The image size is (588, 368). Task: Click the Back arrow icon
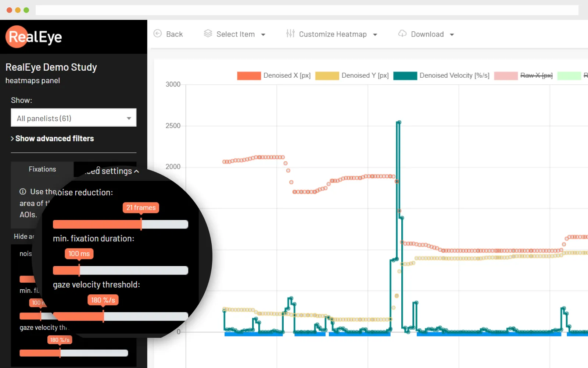tap(158, 34)
